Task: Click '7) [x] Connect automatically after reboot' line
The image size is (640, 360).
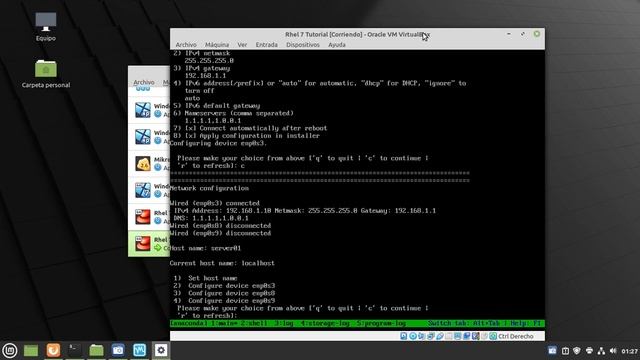Action: pos(250,128)
